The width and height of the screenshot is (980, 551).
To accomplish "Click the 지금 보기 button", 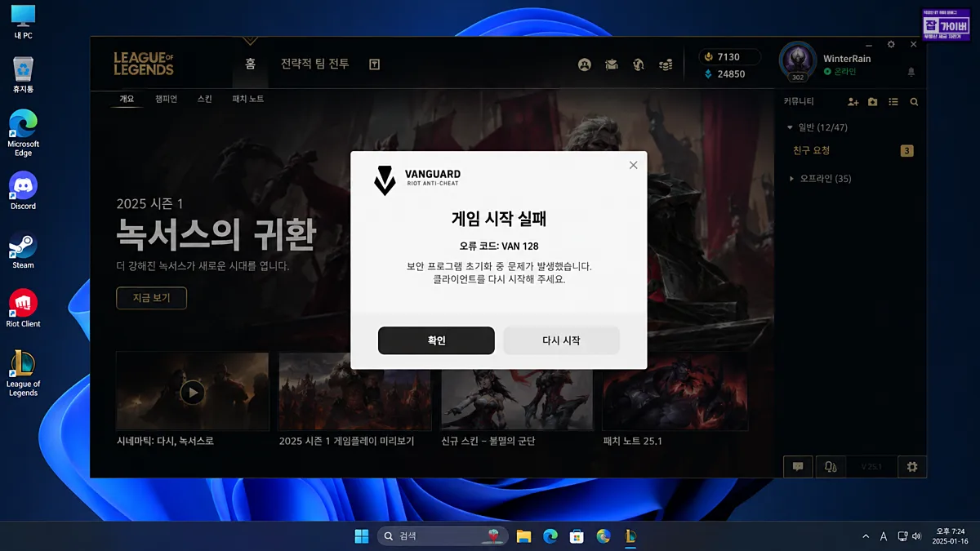I will (151, 298).
